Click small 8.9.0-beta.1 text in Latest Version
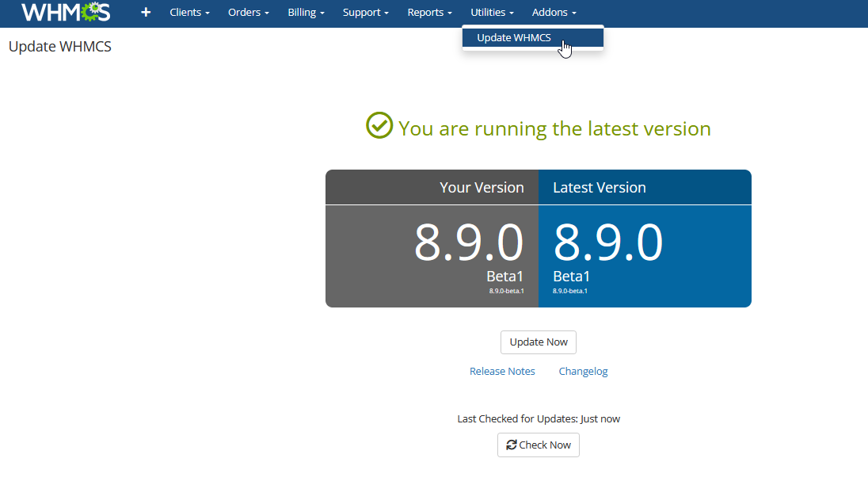Image resolution: width=868 pixels, height=485 pixels. point(570,291)
